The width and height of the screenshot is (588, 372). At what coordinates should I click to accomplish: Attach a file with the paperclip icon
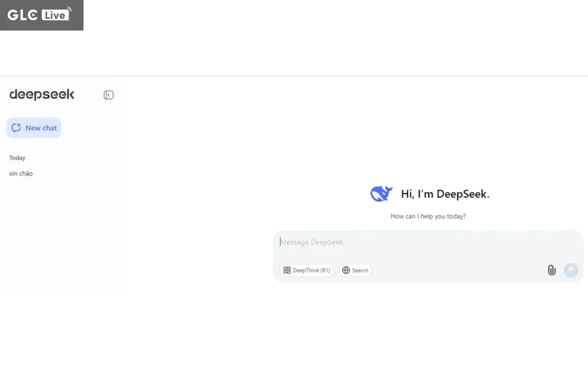pyautogui.click(x=552, y=270)
